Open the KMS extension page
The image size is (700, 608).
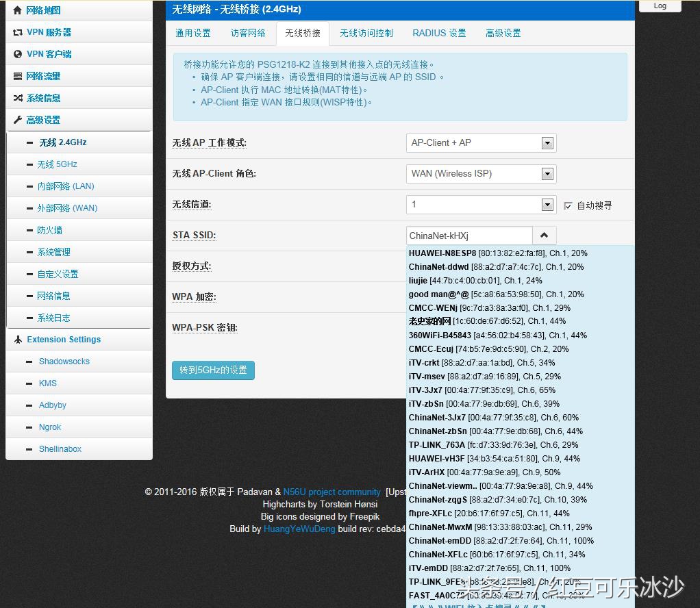pos(48,383)
